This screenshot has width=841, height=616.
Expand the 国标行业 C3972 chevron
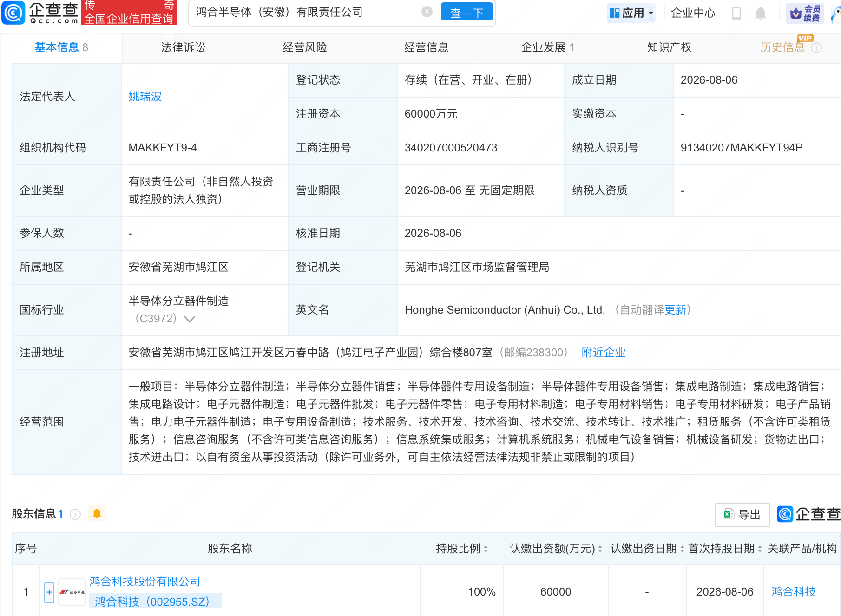pos(190,319)
